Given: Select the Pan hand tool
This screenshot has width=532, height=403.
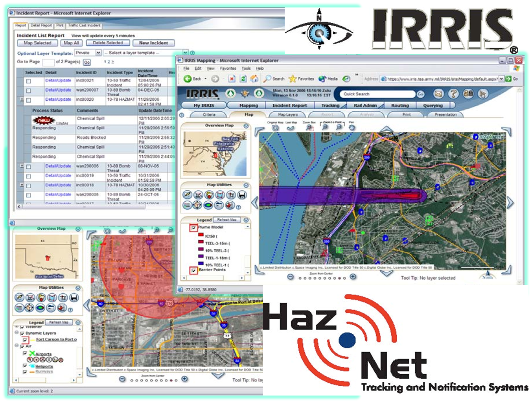Looking at the screenshot, I should [x=352, y=127].
